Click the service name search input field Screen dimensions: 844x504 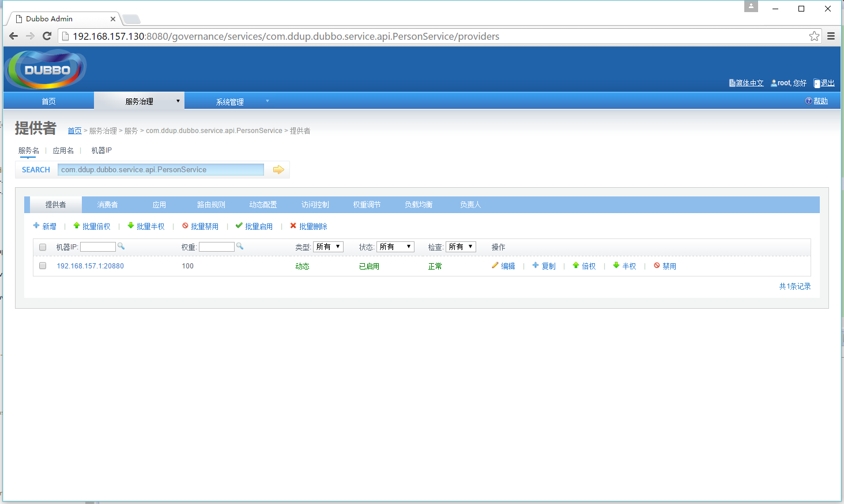point(161,169)
